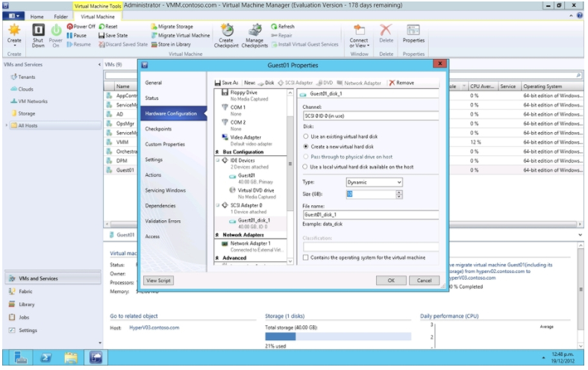This screenshot has width=588, height=370.
Task: Click the View Script button
Action: pyautogui.click(x=159, y=280)
